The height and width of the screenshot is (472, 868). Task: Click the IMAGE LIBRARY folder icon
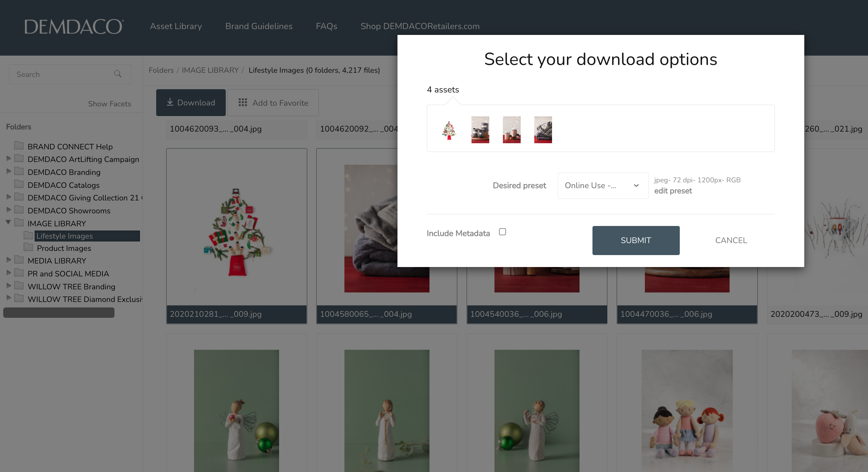[19, 223]
